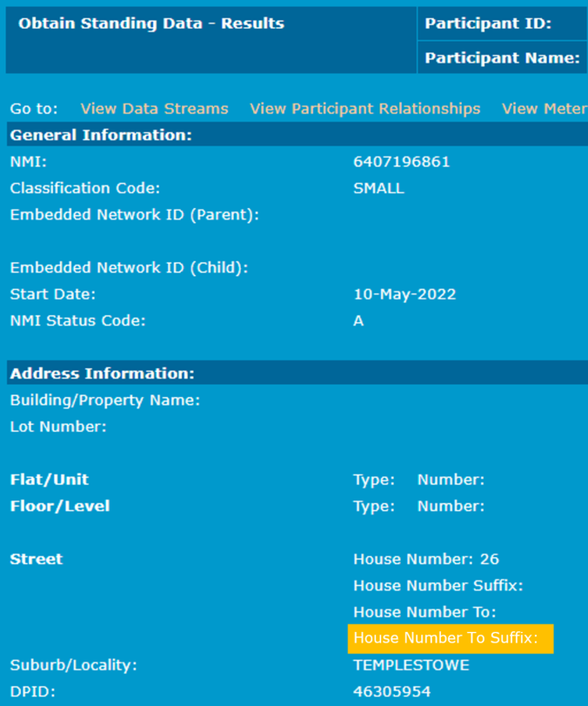Click the Participant Name header cell
The width and height of the screenshot is (588, 706).
tap(502, 58)
